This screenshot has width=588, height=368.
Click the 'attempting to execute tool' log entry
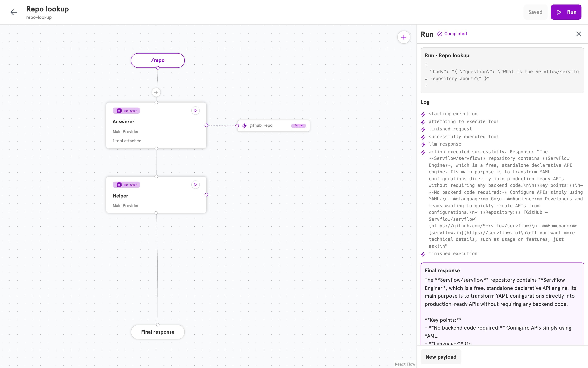coord(464,121)
